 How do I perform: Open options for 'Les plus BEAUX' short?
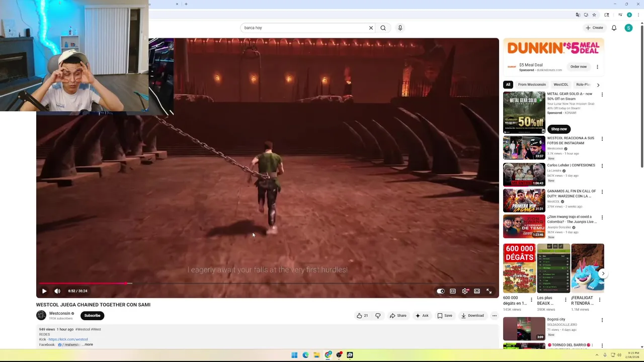click(566, 300)
